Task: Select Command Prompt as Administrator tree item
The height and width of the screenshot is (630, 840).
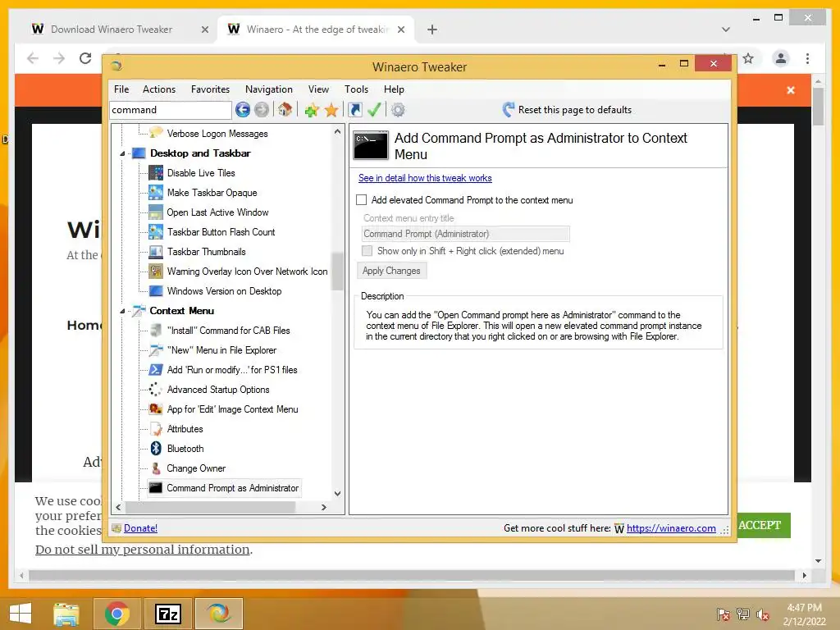Action: tap(232, 488)
